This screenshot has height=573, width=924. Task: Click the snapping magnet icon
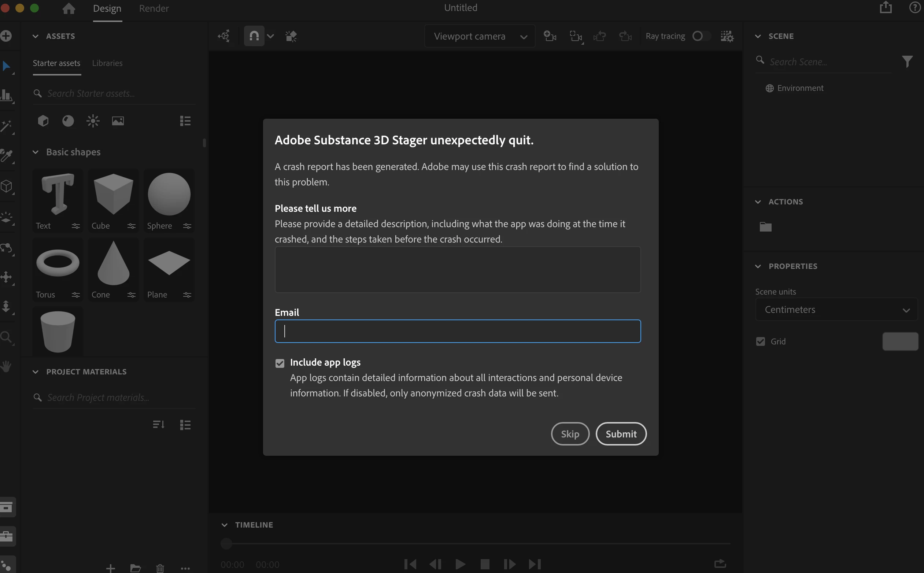coord(254,36)
